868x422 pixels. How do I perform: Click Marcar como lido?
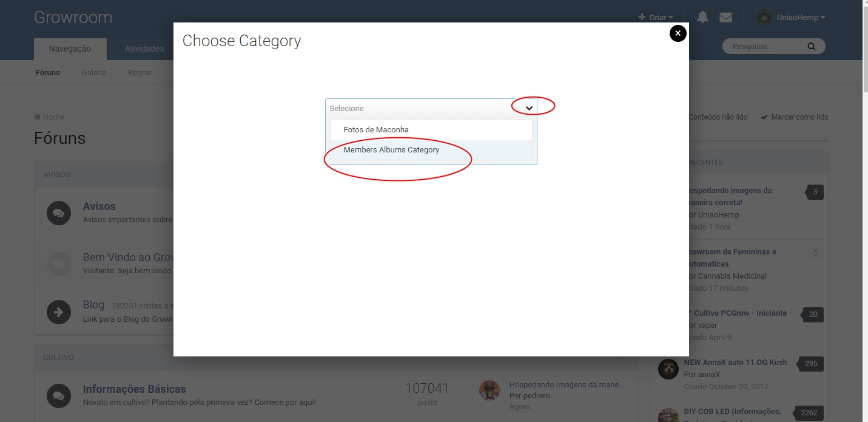[x=795, y=117]
